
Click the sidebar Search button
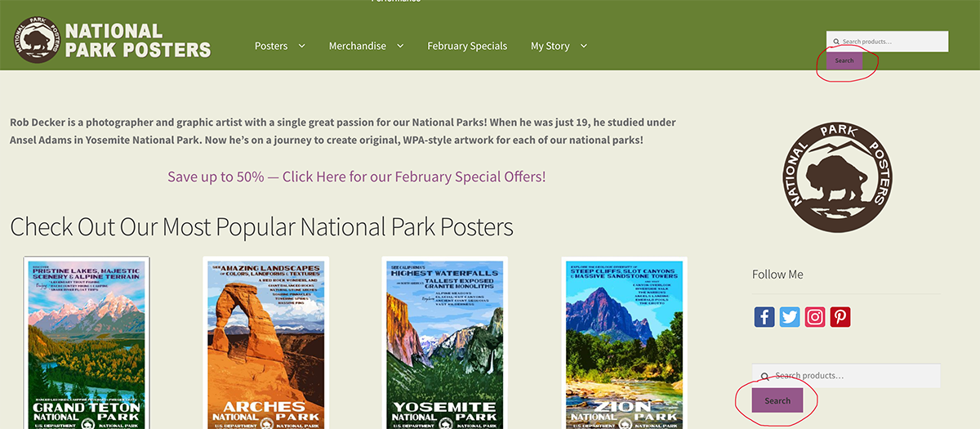pos(777,400)
